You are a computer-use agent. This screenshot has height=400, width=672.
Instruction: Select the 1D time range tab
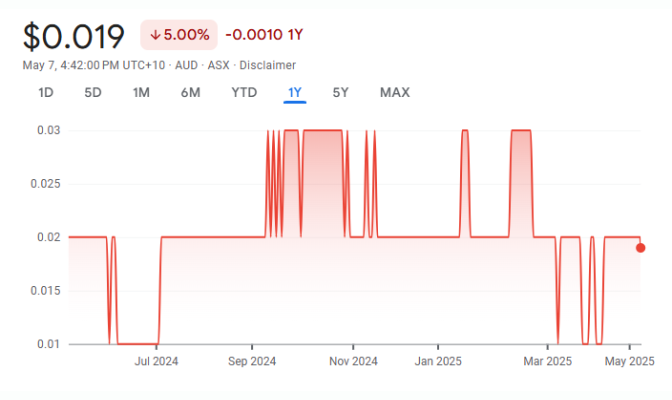(46, 93)
